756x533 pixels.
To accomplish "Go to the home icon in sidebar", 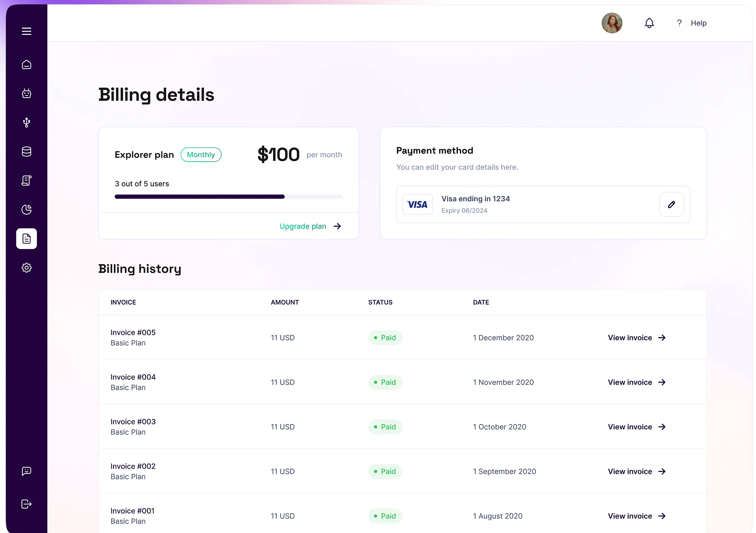I will tap(26, 65).
